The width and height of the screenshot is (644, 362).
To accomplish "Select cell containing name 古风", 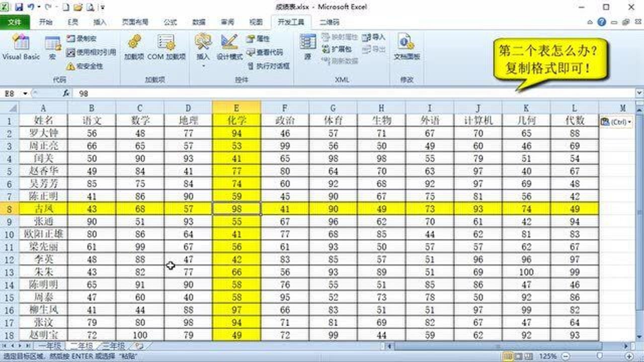I will pyautogui.click(x=43, y=209).
